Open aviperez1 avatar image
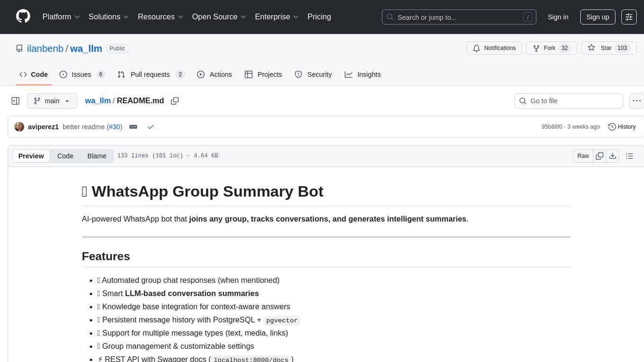 tap(19, 127)
